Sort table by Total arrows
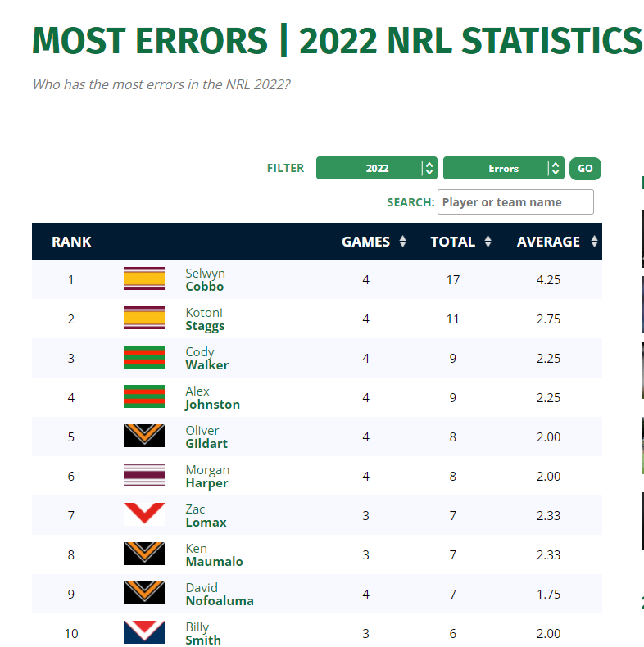The height and width of the screenshot is (647, 644). (x=488, y=242)
